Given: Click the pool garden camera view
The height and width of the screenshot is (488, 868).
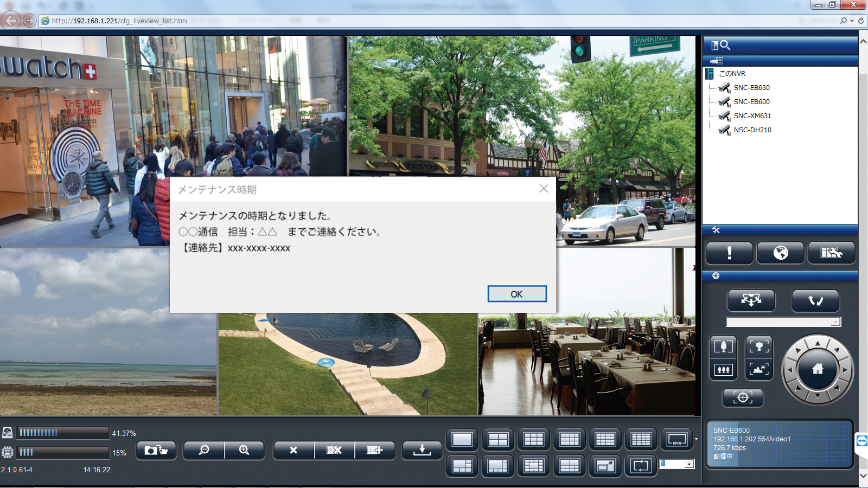Looking at the screenshot, I should pyautogui.click(x=348, y=364).
